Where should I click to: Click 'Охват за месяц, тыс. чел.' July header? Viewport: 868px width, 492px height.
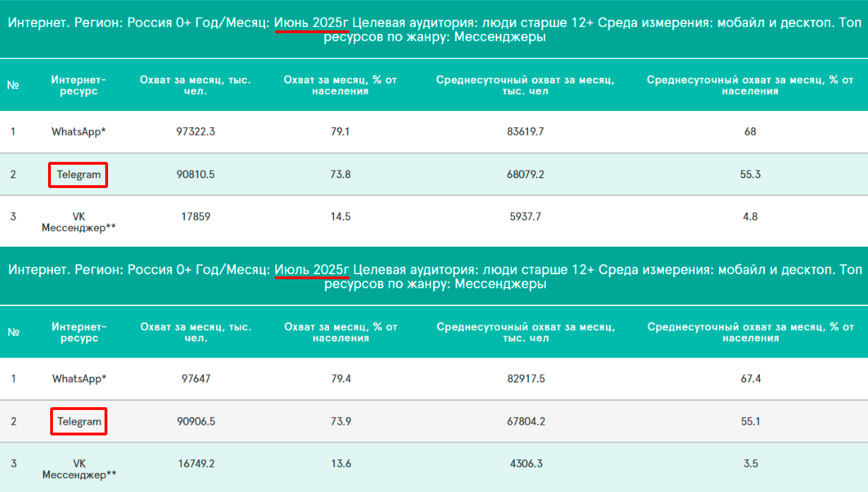tap(196, 332)
